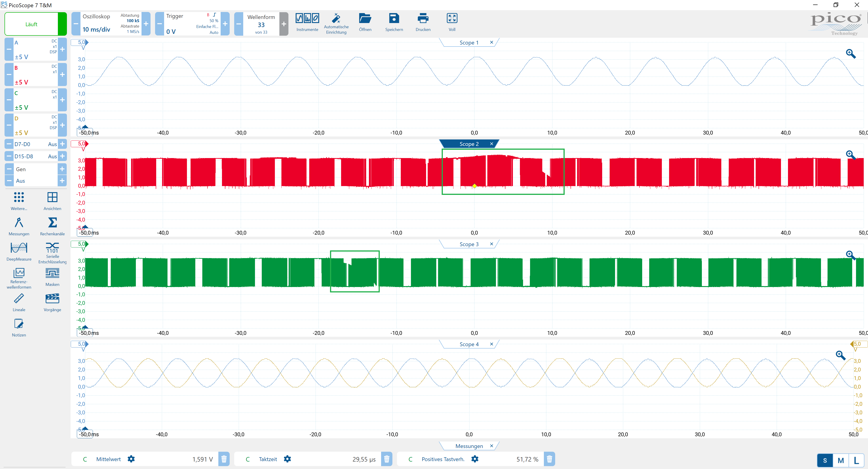
Task: Decrease channel B voltage range
Action: click(x=9, y=75)
